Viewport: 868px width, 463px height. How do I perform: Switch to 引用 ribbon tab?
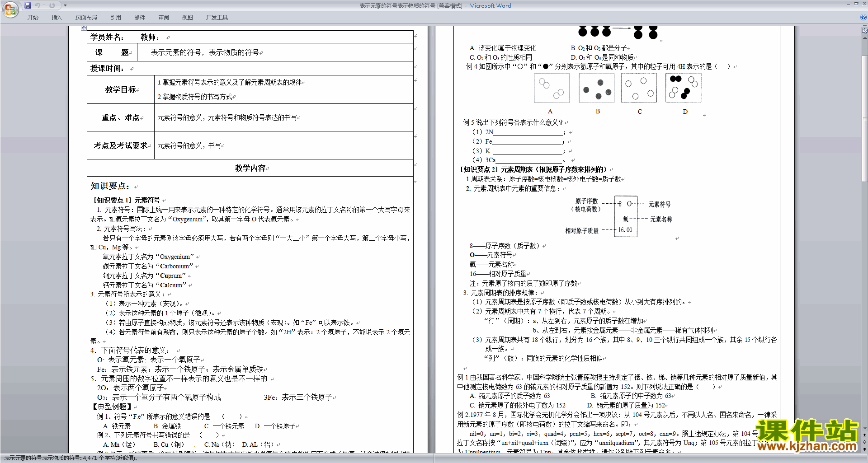(115, 17)
